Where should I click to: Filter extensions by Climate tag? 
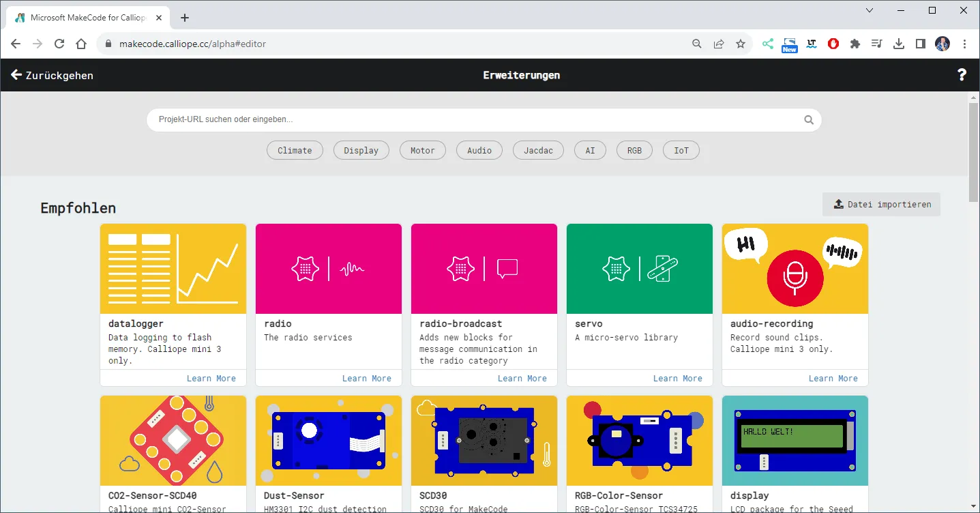(295, 150)
